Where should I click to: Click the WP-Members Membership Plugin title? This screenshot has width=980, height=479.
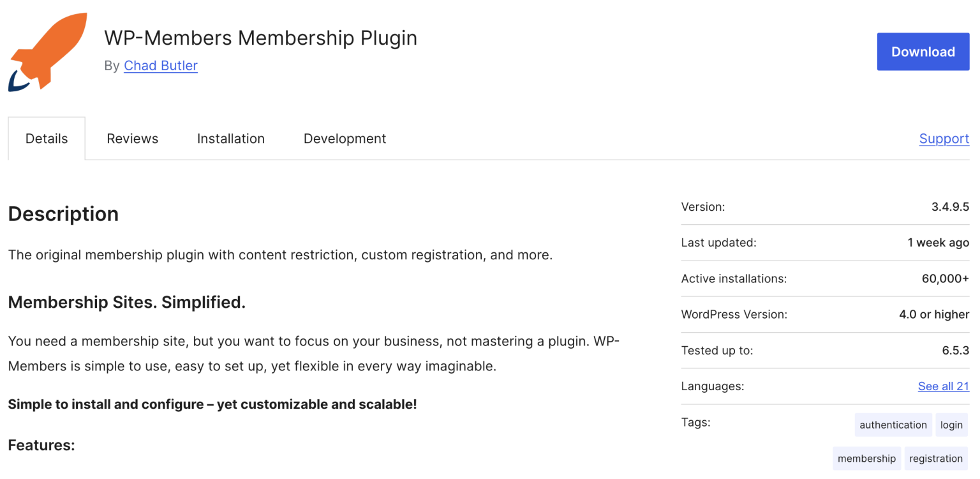point(260,38)
